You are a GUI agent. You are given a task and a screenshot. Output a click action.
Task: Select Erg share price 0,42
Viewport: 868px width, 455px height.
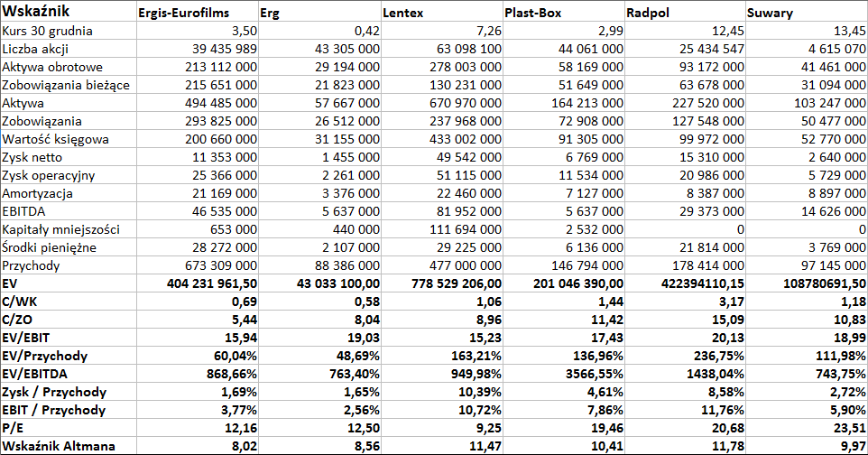click(x=320, y=31)
